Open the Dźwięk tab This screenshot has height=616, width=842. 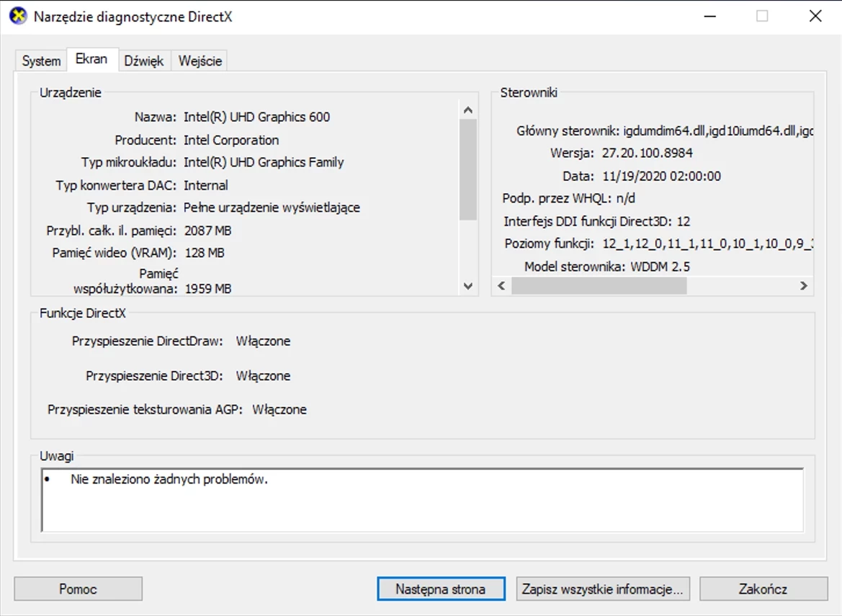[x=144, y=61]
